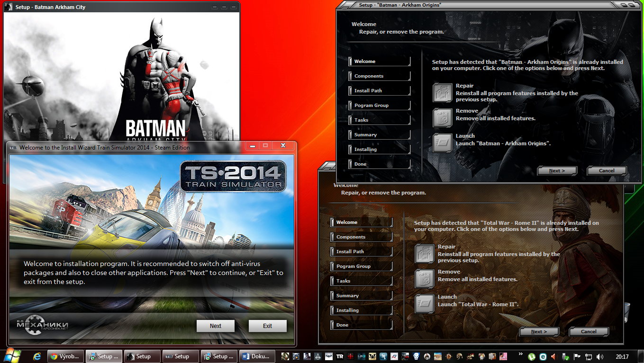Image resolution: width=644 pixels, height=363 pixels.
Task: Go to Components step in Batman Arkham Origins setup
Action: 379,76
